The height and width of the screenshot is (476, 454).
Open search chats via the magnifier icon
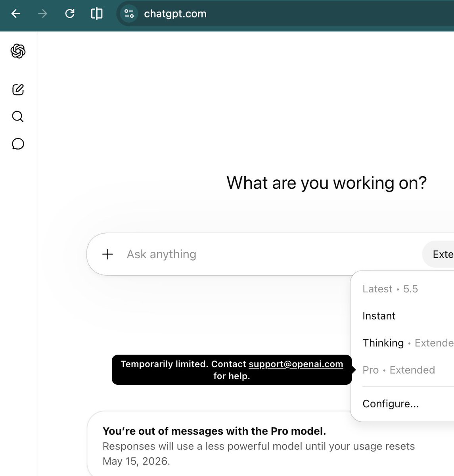coord(18,117)
